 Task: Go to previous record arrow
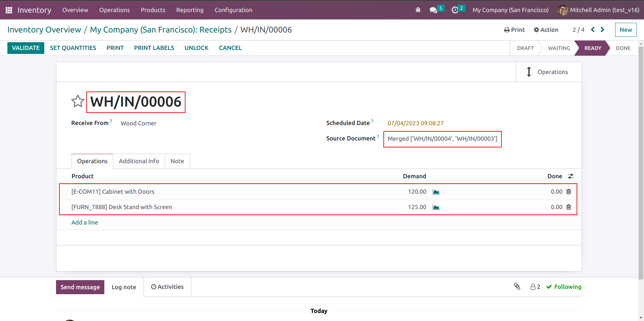click(593, 29)
